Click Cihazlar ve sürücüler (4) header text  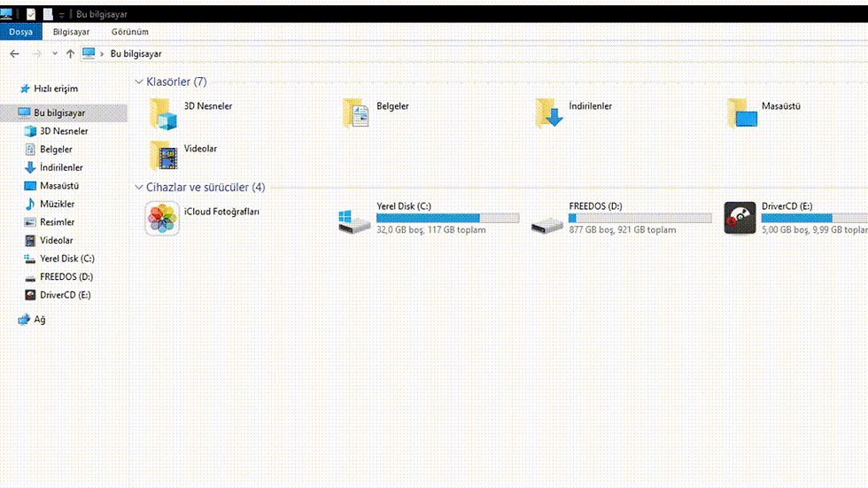coord(205,188)
